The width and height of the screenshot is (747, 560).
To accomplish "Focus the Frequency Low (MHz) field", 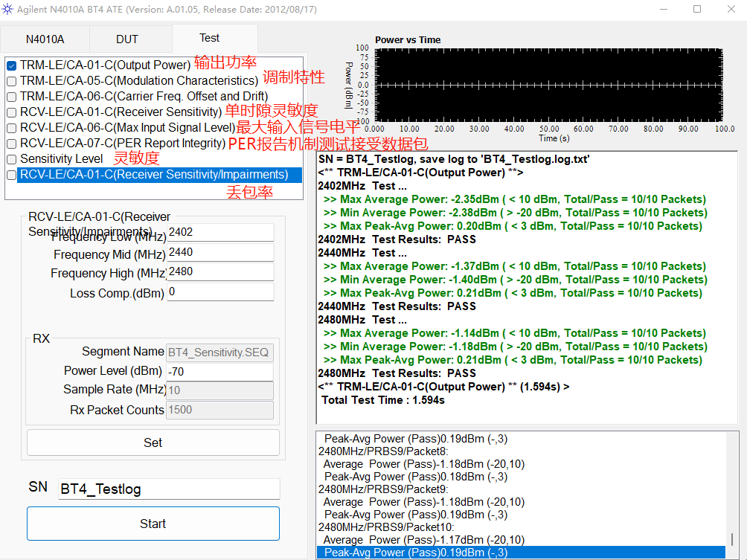I will tap(220, 232).
